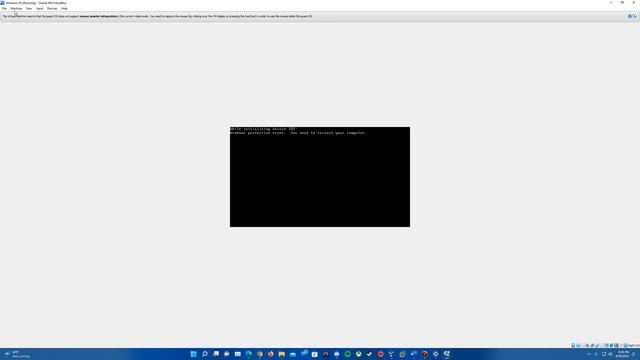
Task: Open the Xbox app on taskbar
Action: pyautogui.click(x=359, y=354)
